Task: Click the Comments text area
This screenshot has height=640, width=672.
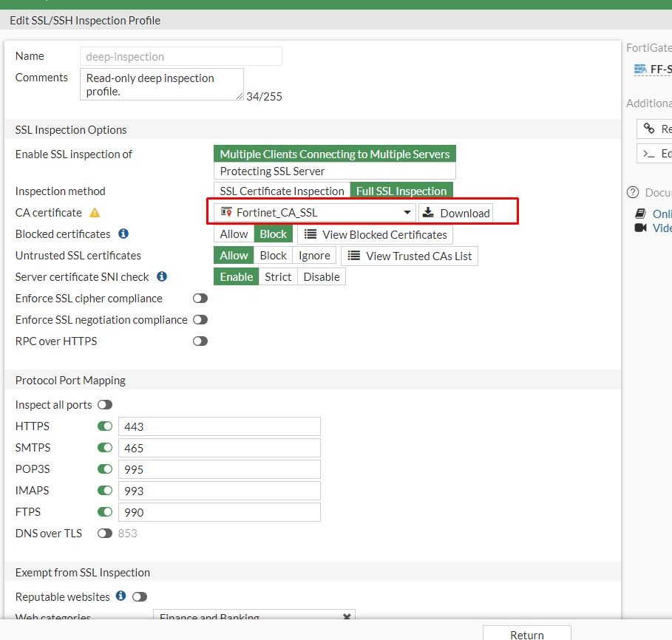Action: click(x=161, y=84)
